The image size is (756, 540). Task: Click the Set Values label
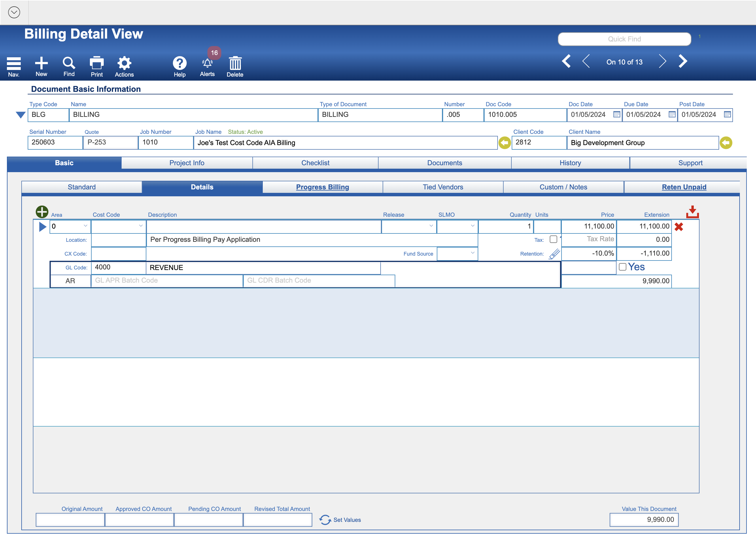(347, 520)
